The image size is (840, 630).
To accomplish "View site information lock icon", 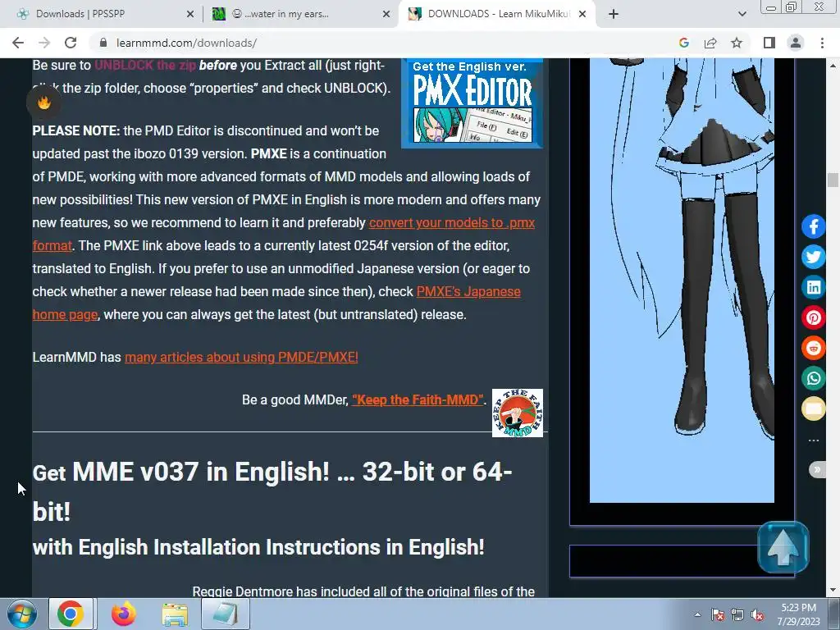I will pos(103,43).
